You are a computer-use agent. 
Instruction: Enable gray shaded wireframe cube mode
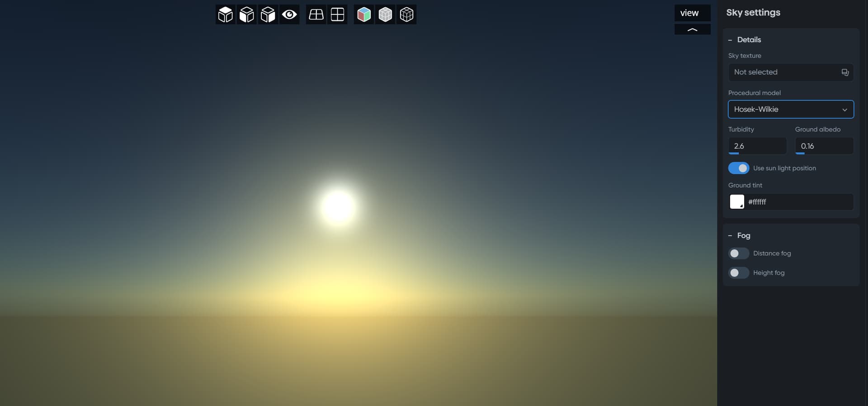tap(385, 14)
